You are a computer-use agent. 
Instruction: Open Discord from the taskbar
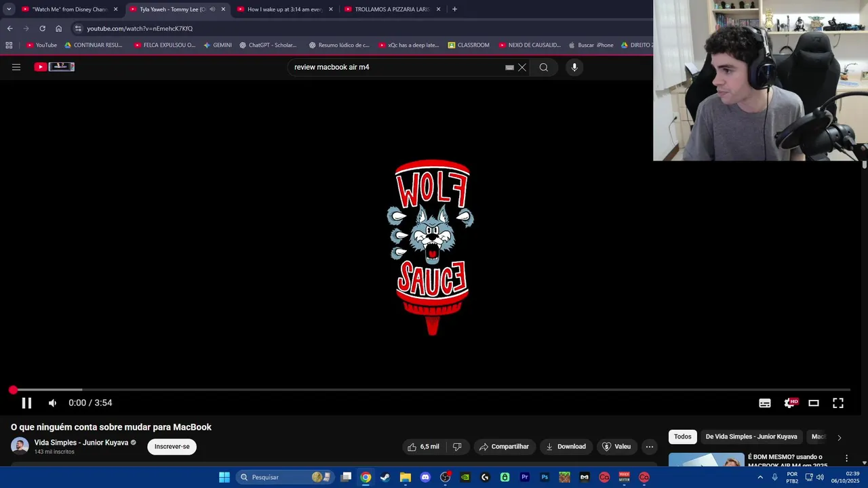(425, 477)
